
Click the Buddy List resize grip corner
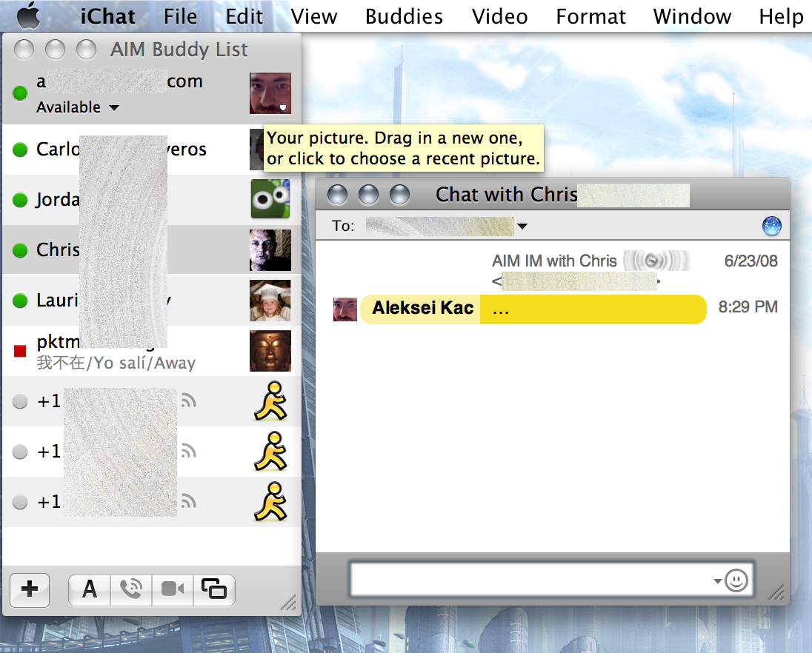click(288, 602)
